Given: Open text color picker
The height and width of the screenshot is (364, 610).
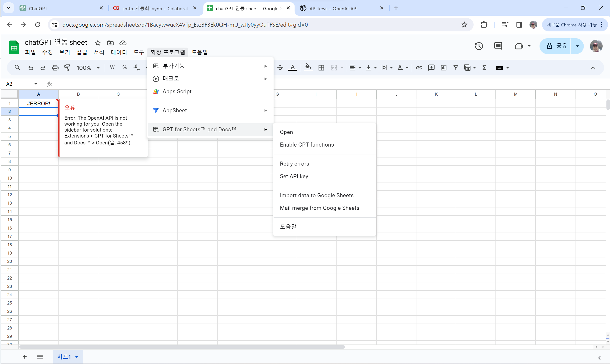Looking at the screenshot, I should [x=293, y=68].
